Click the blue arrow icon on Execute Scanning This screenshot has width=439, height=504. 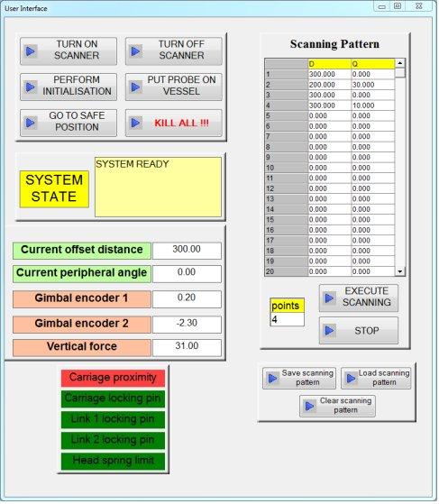coord(329,298)
